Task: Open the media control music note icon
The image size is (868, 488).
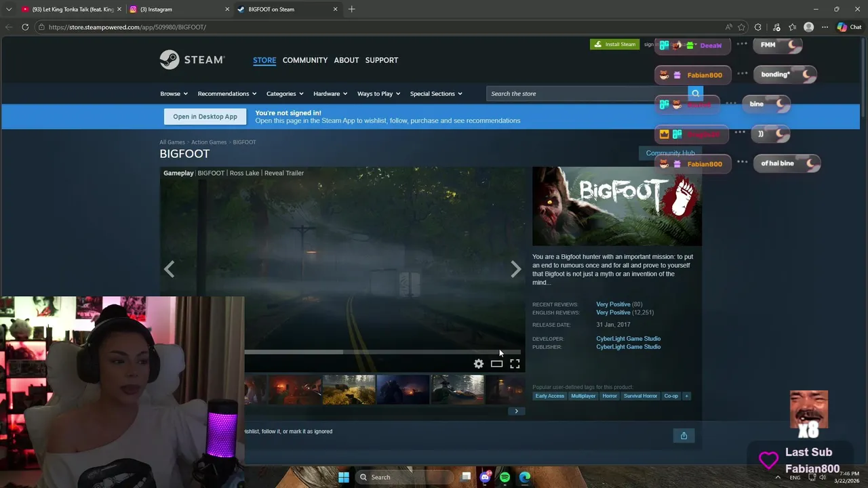Action: [776, 27]
